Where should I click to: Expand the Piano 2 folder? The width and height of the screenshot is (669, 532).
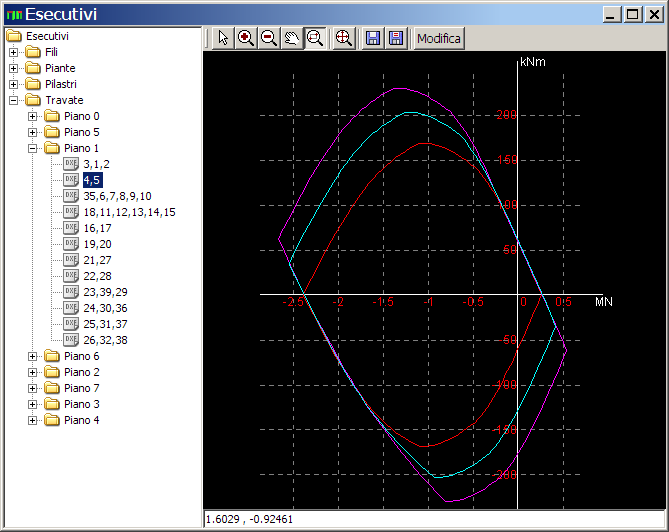pos(32,372)
